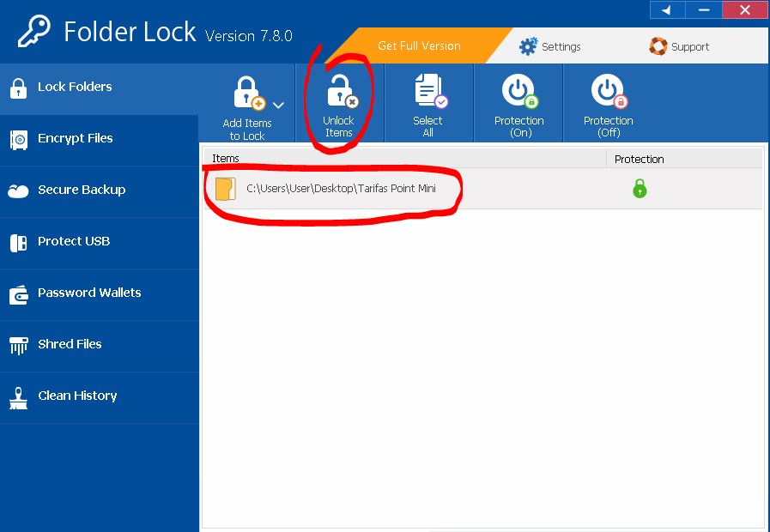This screenshot has width=770, height=532.
Task: Click the Get Full Version button
Action: pyautogui.click(x=419, y=46)
